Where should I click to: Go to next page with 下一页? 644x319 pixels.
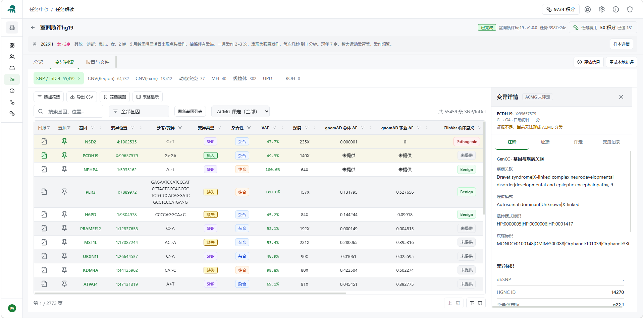coord(476,303)
